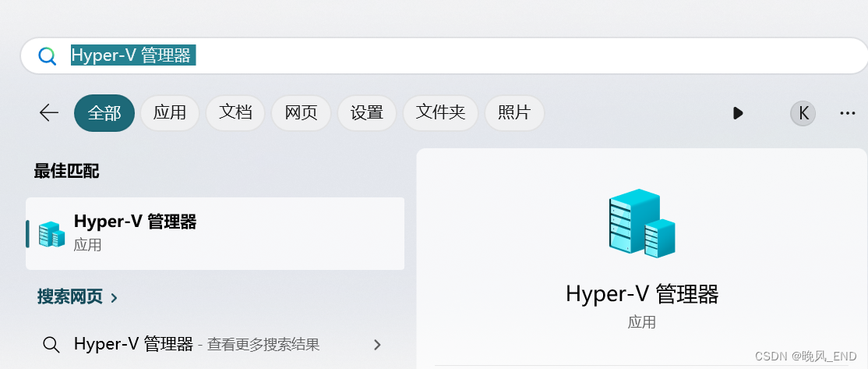Switch to the 文件夹 filter tab
868x369 pixels.
[440, 113]
